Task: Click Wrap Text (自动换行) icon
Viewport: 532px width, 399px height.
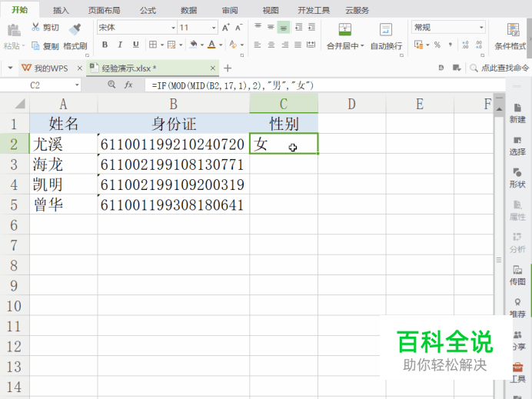Action: point(386,29)
